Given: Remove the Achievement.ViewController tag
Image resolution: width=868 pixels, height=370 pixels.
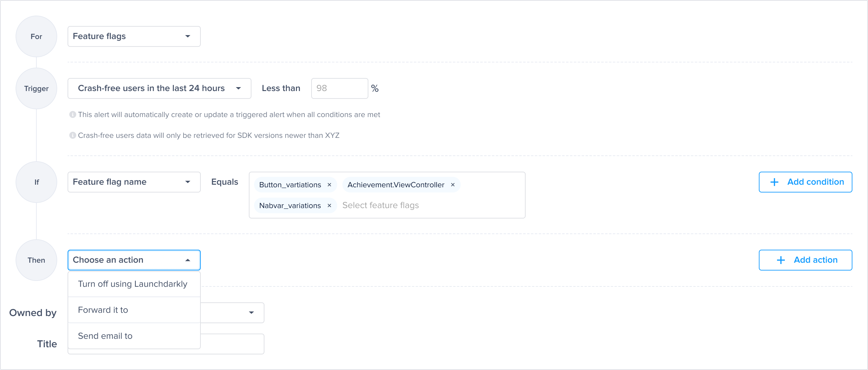Looking at the screenshot, I should tap(453, 185).
